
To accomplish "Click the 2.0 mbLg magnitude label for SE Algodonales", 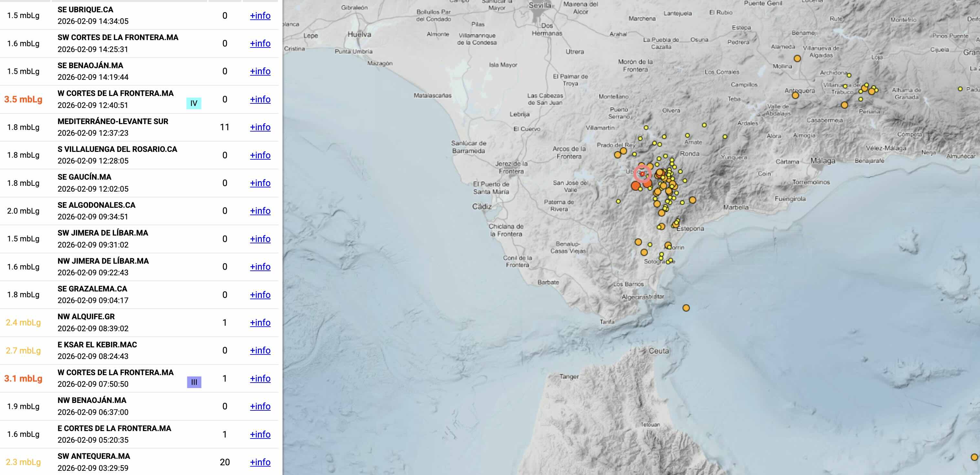I will tap(23, 211).
